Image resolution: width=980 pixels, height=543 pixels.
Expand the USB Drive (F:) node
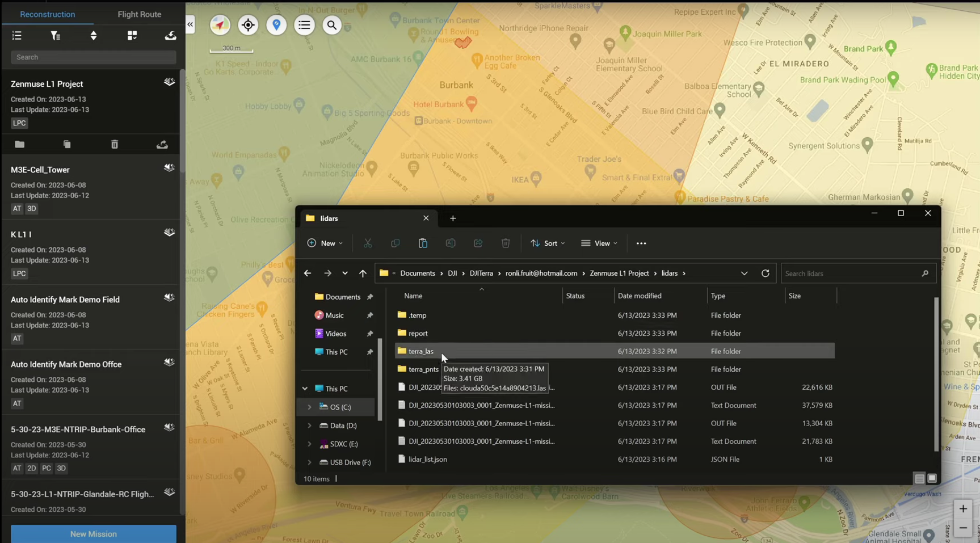pos(309,462)
